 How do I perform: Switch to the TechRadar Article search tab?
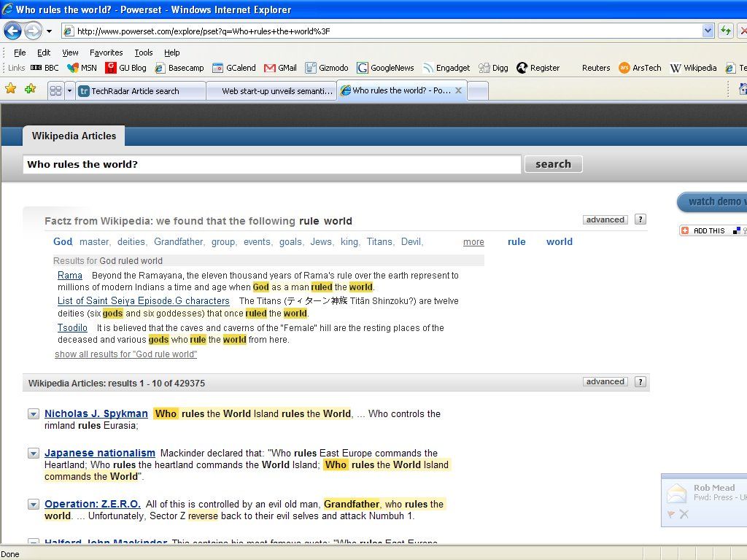pyautogui.click(x=142, y=91)
